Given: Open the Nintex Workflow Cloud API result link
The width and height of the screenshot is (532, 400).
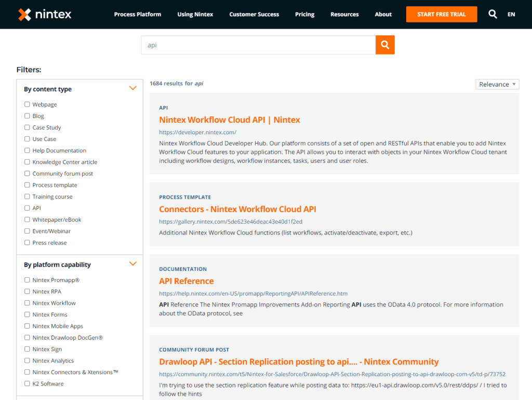Looking at the screenshot, I should pos(229,120).
